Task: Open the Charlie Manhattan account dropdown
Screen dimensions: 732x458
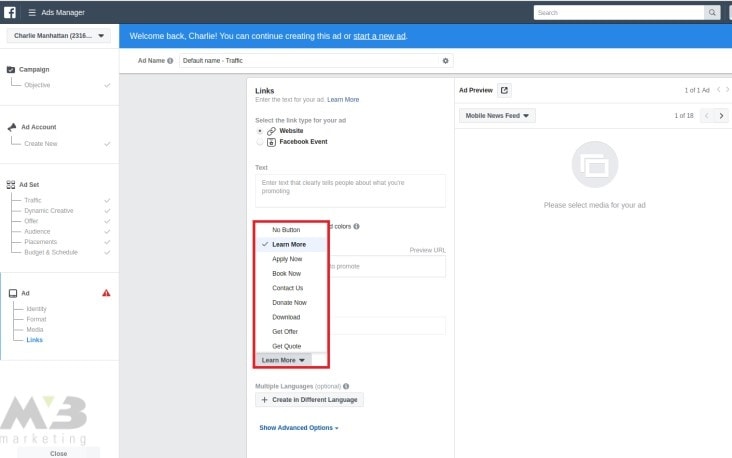Action: point(58,35)
